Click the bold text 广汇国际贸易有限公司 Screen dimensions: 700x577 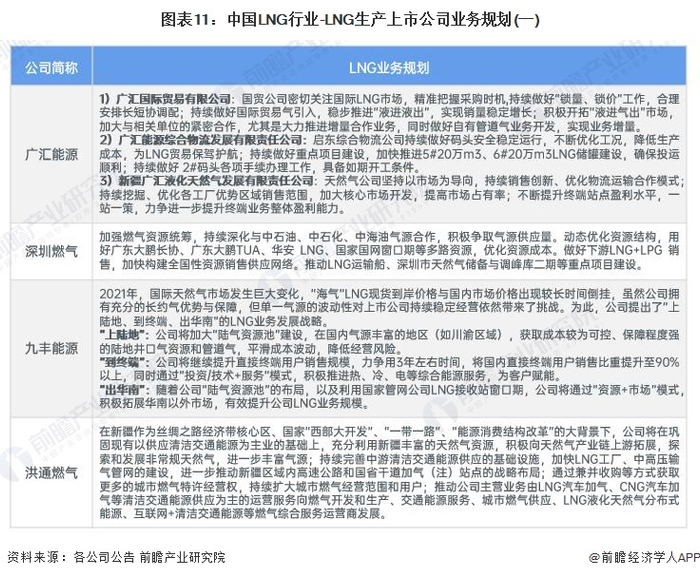tap(173, 99)
